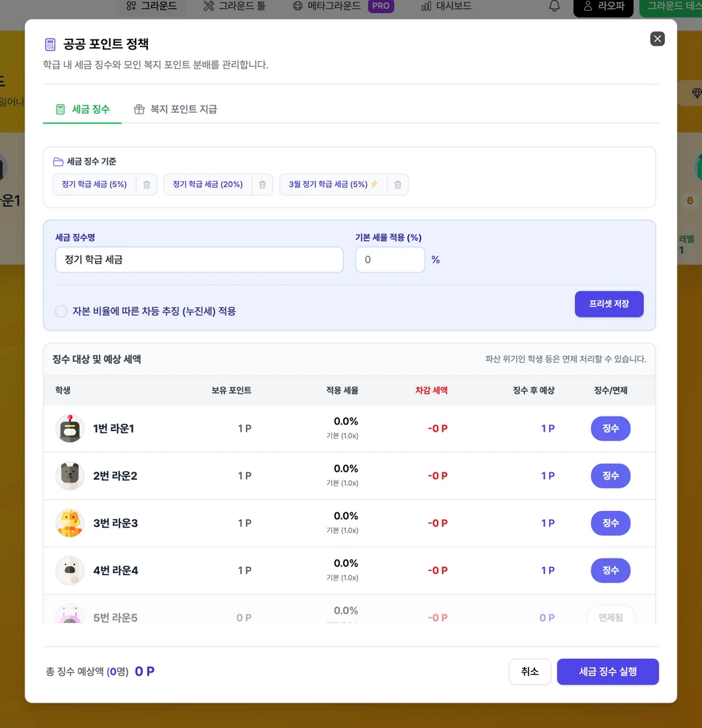Apply the 정기 학급 세금 (20%) preset
This screenshot has height=728, width=702.
point(208,185)
